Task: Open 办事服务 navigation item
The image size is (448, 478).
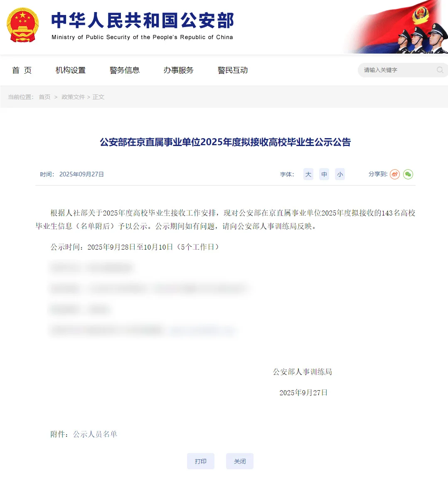Action: (178, 70)
